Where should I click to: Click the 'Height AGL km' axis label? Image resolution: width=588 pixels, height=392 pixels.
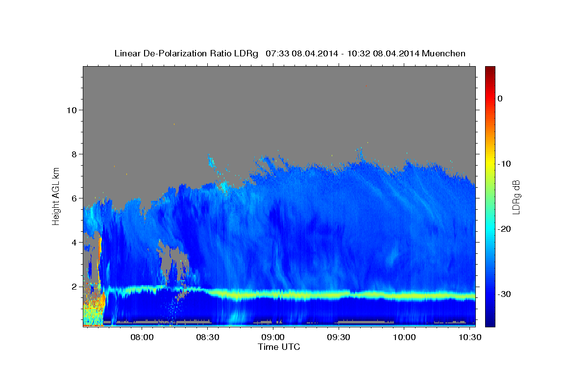click(x=56, y=196)
